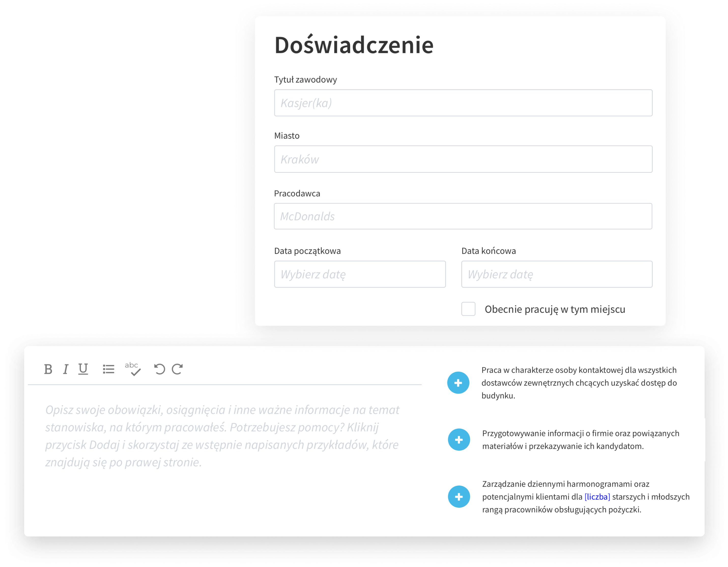Apply underline formatting

point(83,369)
